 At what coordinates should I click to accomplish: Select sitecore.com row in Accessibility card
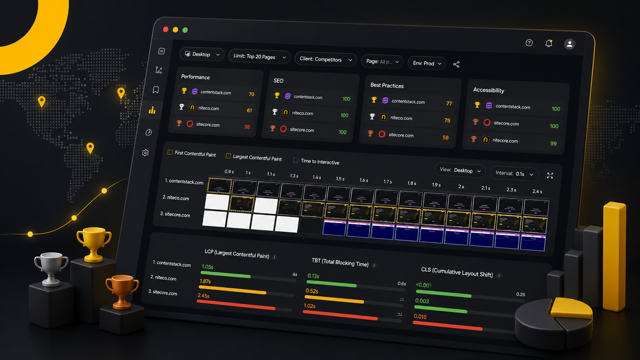coord(516,124)
